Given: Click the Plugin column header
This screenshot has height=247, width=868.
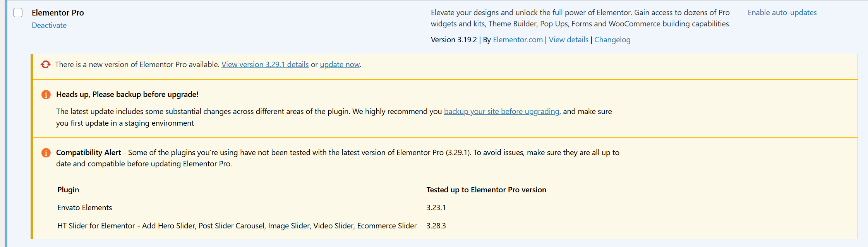Looking at the screenshot, I should [68, 190].
